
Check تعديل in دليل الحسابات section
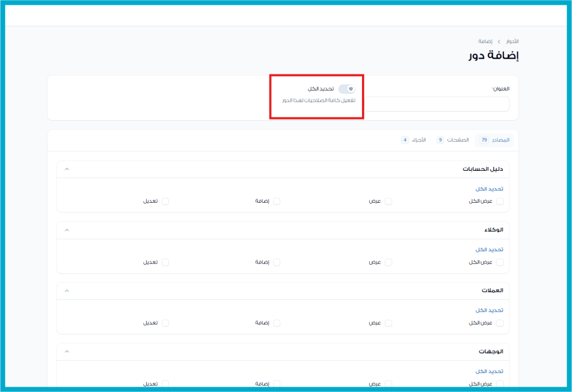[x=165, y=202]
